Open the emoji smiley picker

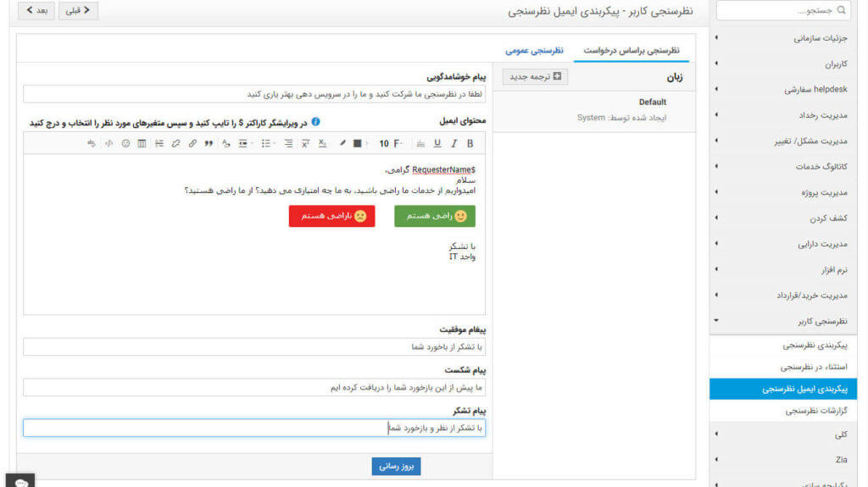(125, 143)
